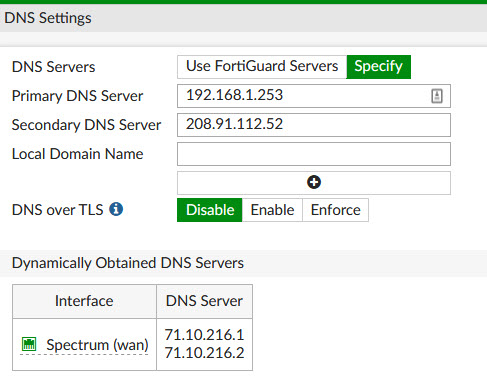
Task: Open the Spectrum (wan) interface link
Action: (97, 345)
